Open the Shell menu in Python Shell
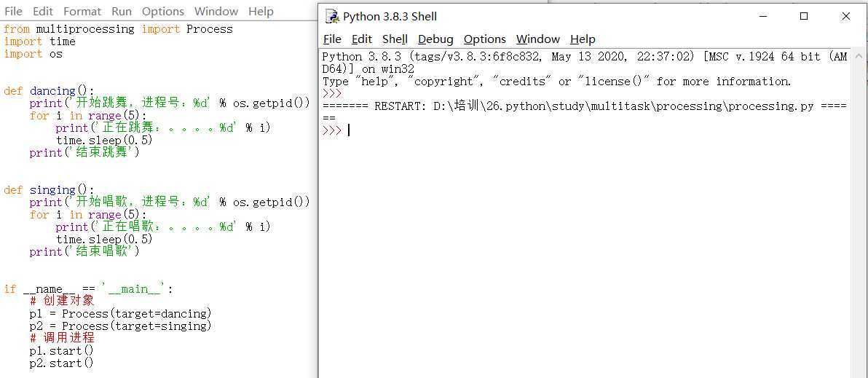Image resolution: width=868 pixels, height=378 pixels. (x=395, y=39)
